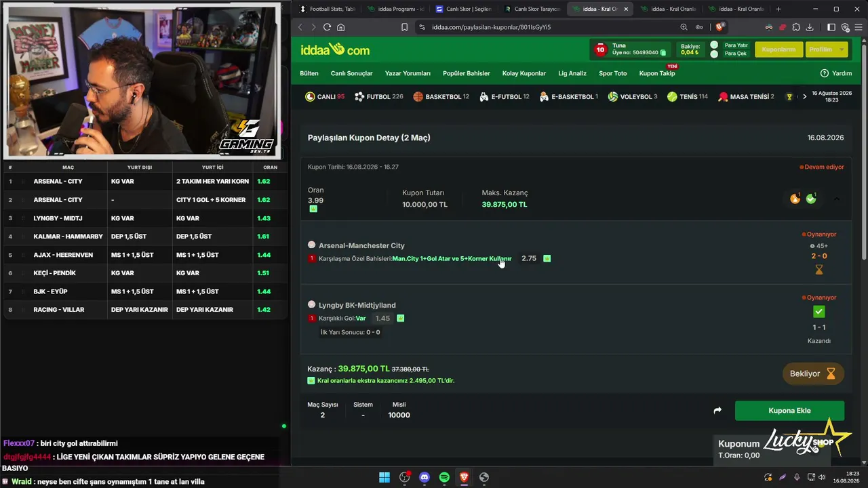868x488 pixels.
Task: Open the Kolay Kuponlar menu
Action: pyautogui.click(x=524, y=73)
